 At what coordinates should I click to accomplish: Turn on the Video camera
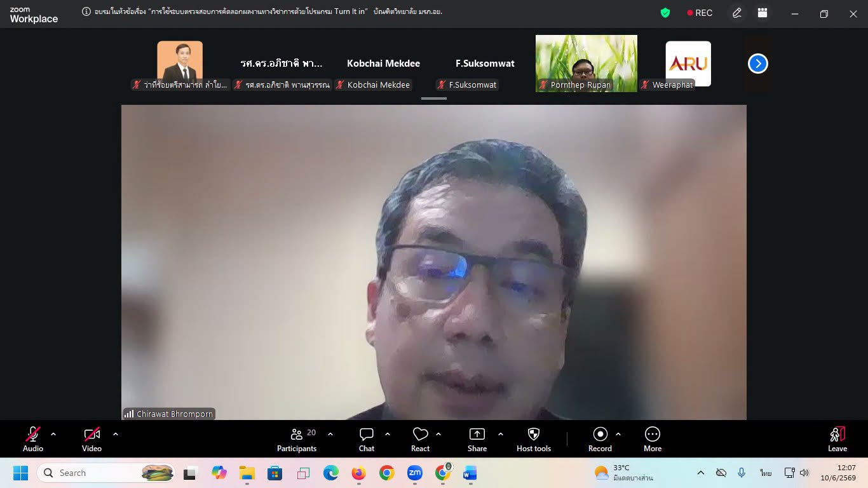pos(92,439)
